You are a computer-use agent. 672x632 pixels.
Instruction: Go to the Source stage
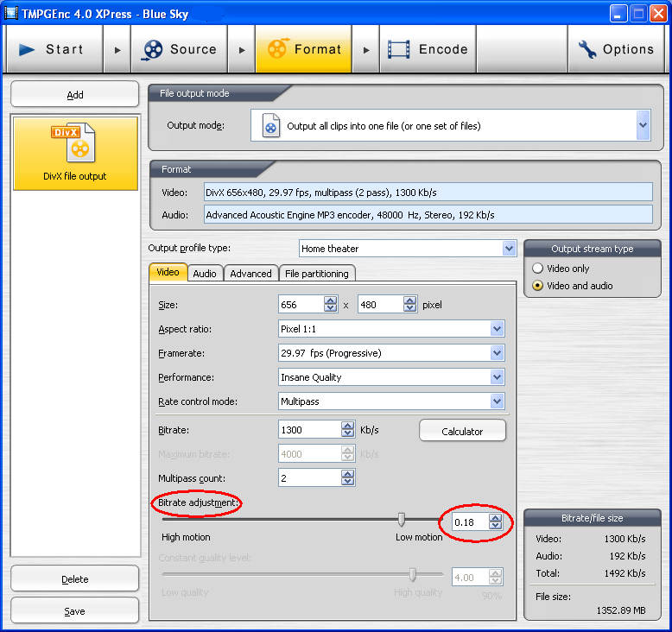pyautogui.click(x=179, y=49)
